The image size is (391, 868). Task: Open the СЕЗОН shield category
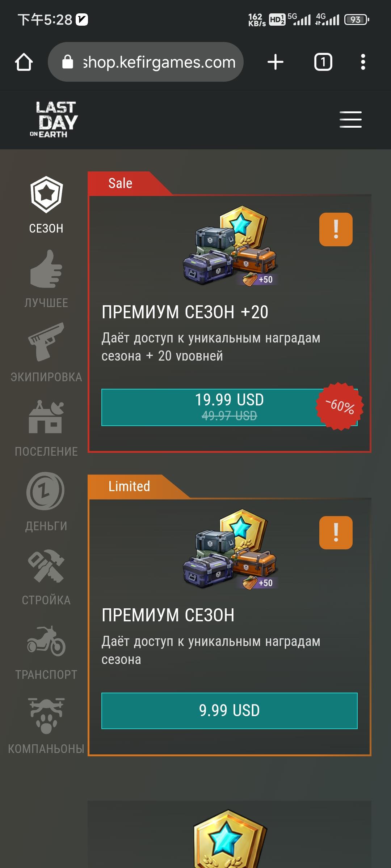click(46, 205)
